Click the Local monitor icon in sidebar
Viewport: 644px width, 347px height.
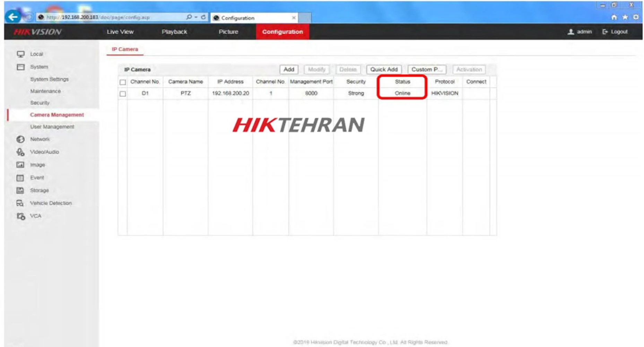pyautogui.click(x=21, y=54)
